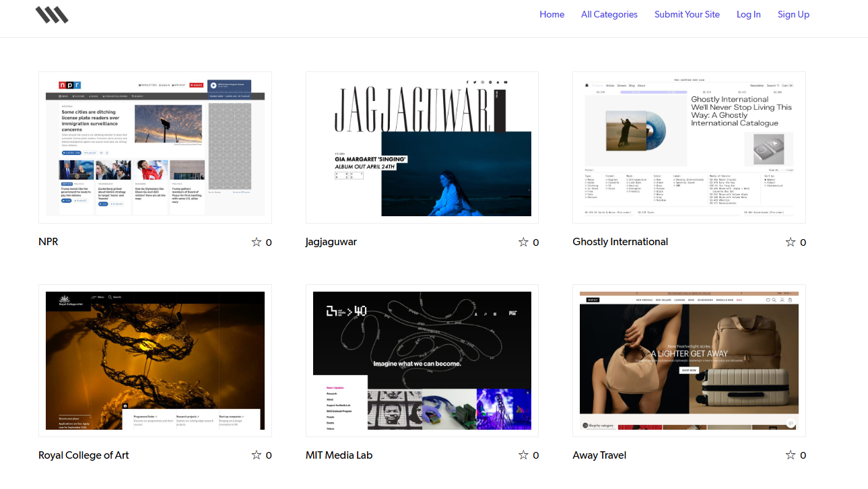Star the Away Travel site

coord(791,455)
